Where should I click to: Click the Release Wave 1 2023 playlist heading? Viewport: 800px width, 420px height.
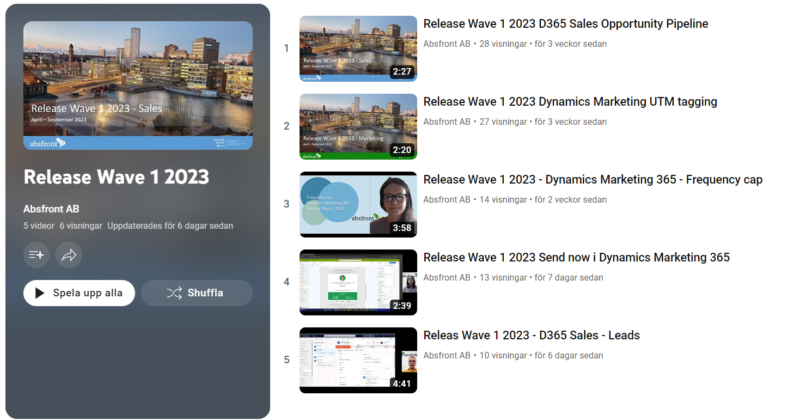116,177
